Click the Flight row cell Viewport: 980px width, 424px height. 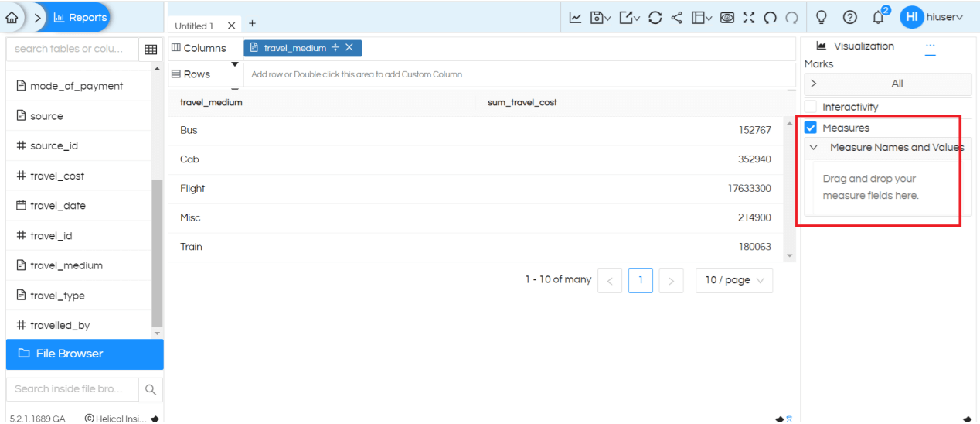[192, 189]
